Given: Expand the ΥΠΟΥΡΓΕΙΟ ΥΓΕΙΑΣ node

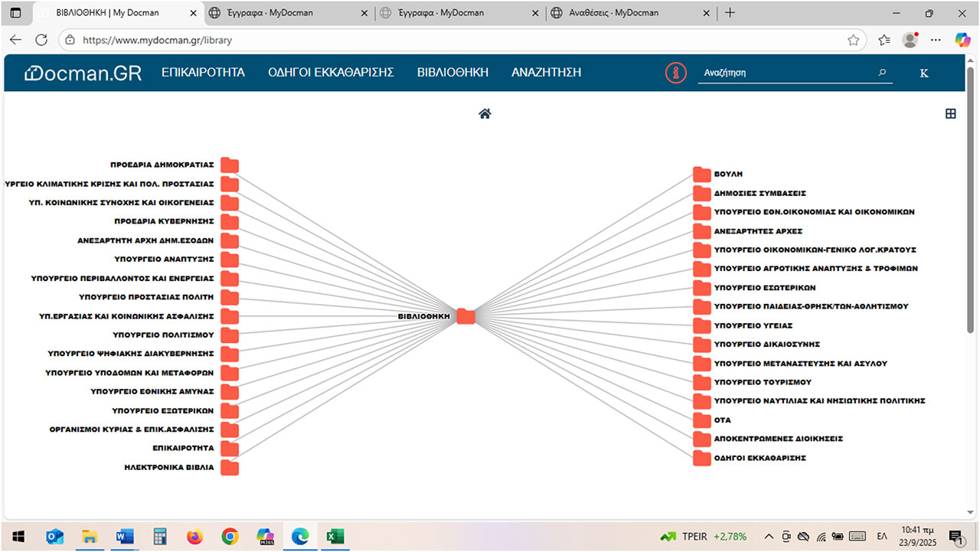Looking at the screenshot, I should pos(701,326).
